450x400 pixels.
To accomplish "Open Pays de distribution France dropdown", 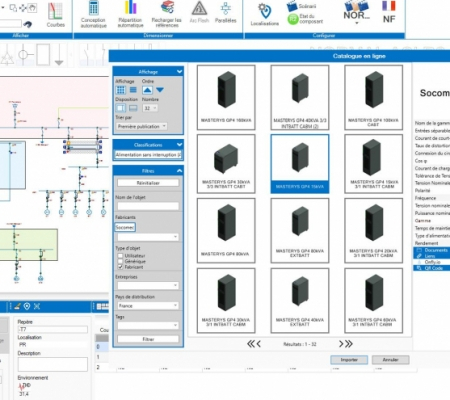I will click(x=148, y=306).
